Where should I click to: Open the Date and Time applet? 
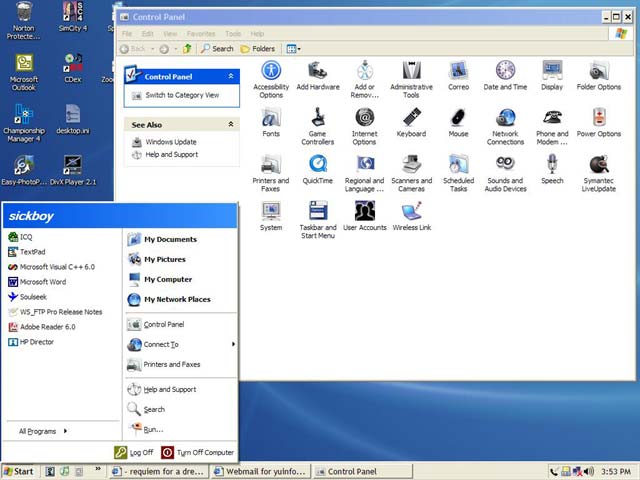[505, 76]
